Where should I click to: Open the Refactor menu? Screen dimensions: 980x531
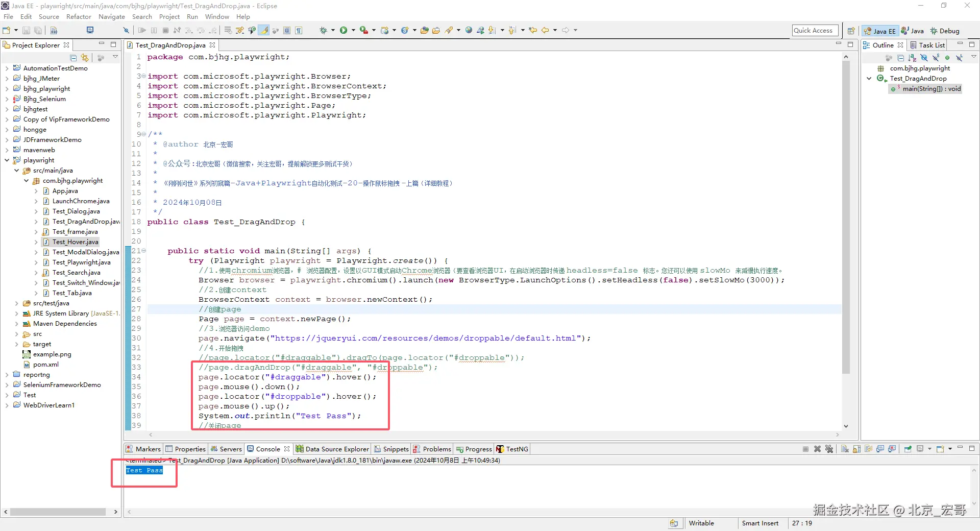pos(79,16)
